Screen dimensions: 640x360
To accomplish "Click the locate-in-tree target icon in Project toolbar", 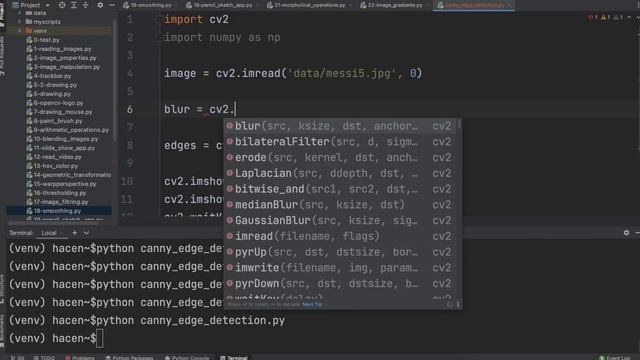I will [62, 5].
